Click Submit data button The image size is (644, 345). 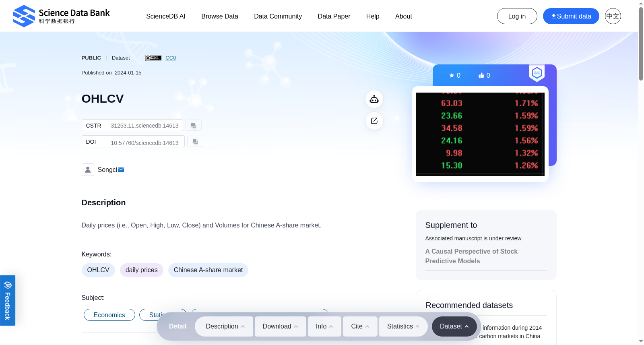point(571,16)
